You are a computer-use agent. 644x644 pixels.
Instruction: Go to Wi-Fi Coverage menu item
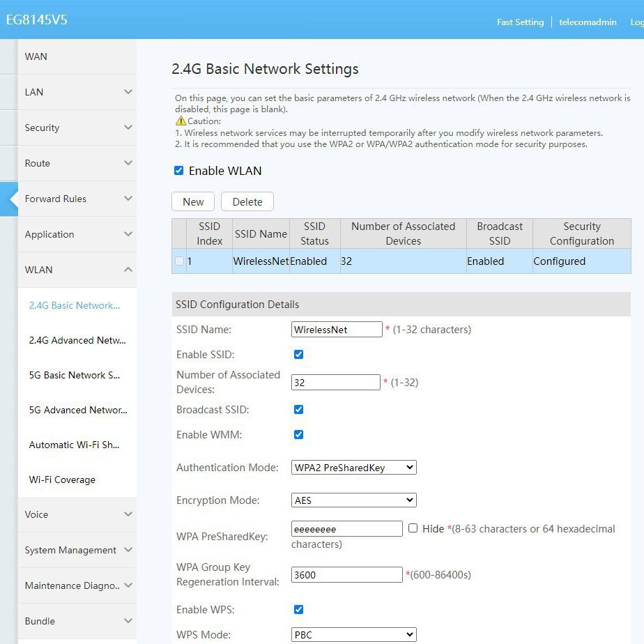coord(62,480)
